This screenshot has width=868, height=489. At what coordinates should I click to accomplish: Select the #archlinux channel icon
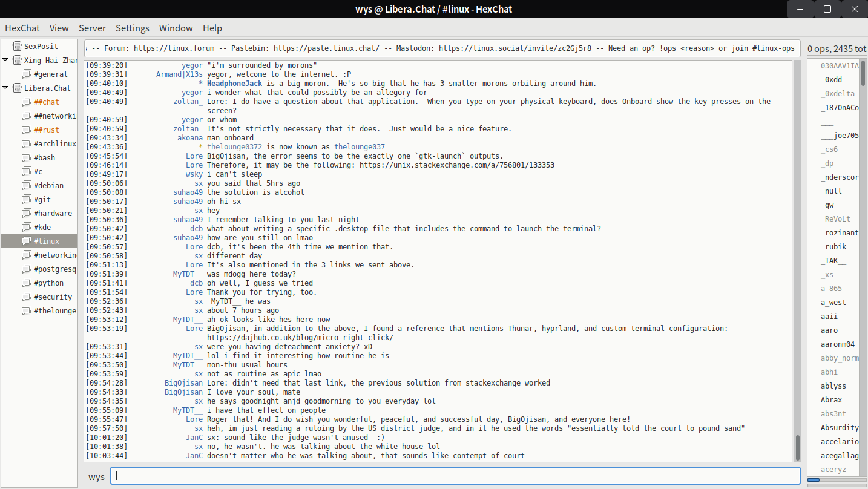pyautogui.click(x=26, y=143)
